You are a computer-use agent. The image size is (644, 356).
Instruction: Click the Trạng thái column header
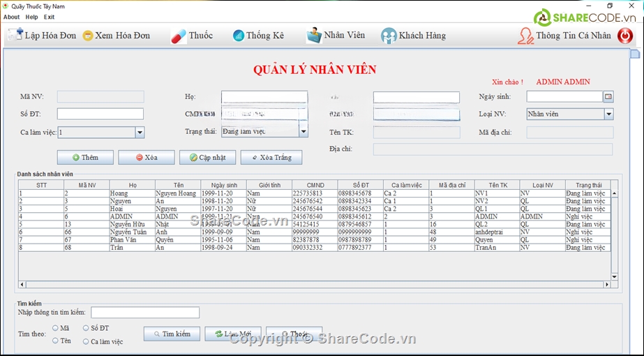587,185
